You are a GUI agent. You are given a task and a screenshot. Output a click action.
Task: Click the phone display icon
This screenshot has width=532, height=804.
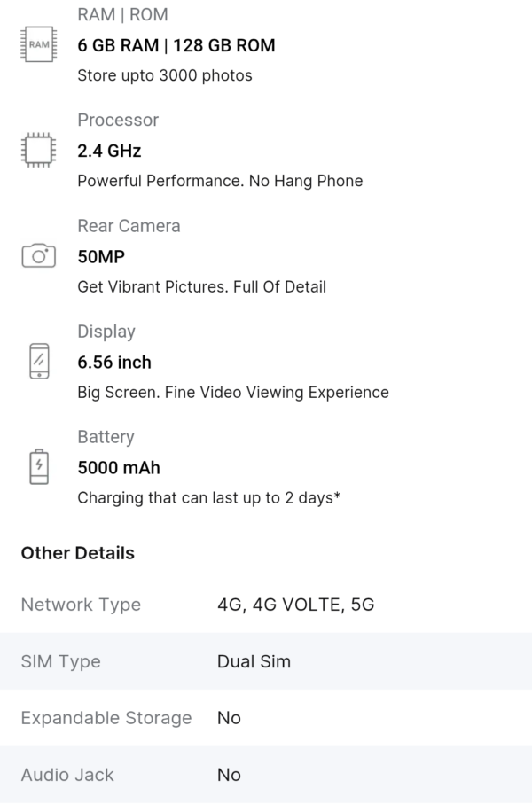click(38, 361)
